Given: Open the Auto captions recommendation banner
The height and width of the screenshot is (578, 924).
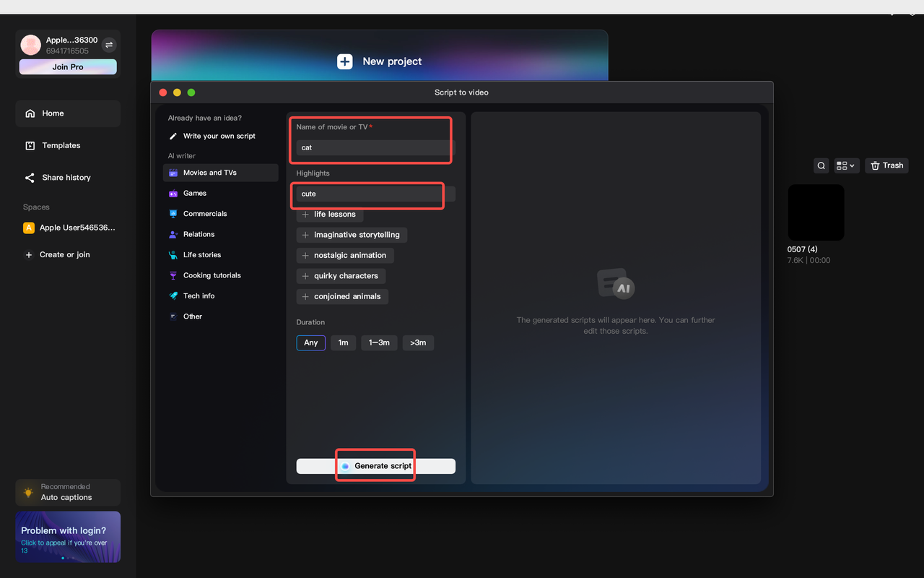Looking at the screenshot, I should click(67, 492).
